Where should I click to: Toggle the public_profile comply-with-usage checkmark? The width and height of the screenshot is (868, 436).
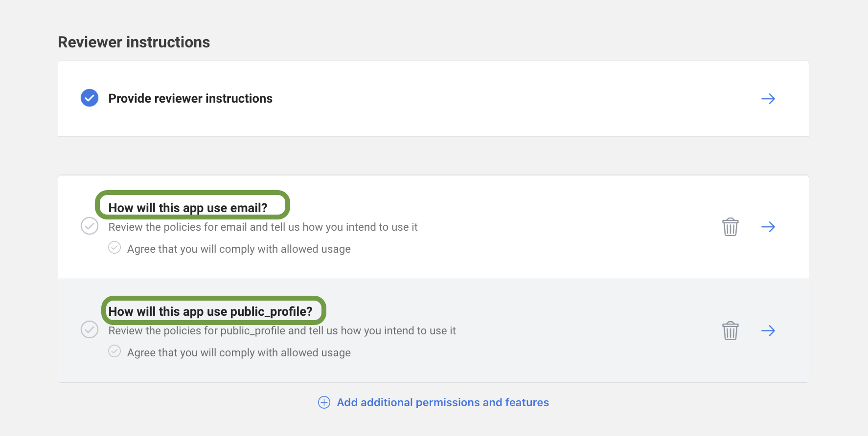pyautogui.click(x=114, y=351)
